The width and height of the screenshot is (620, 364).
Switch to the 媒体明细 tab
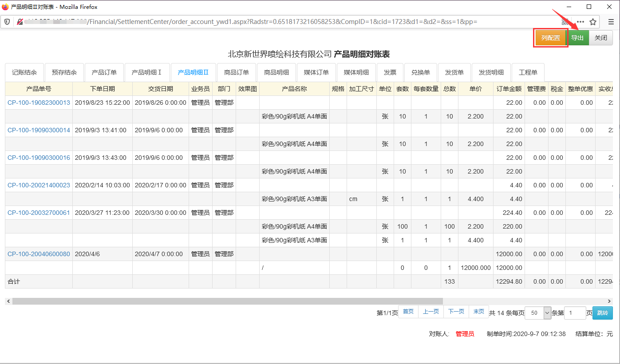[356, 72]
